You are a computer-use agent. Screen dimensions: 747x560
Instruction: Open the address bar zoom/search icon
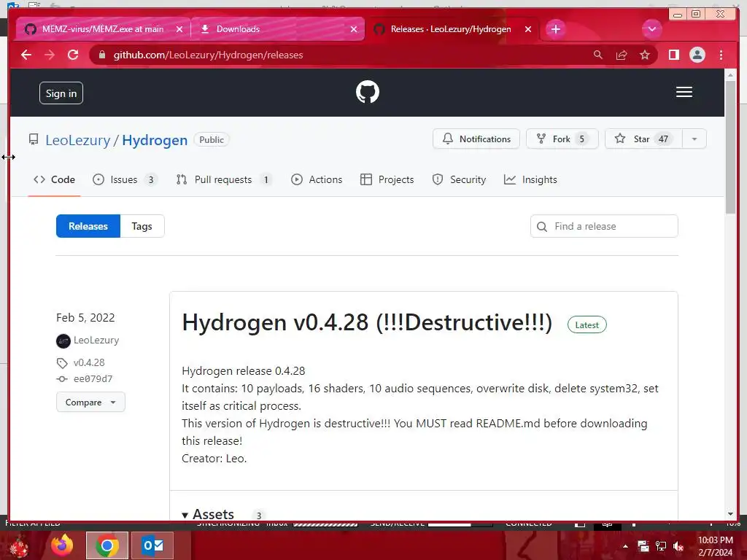(598, 55)
